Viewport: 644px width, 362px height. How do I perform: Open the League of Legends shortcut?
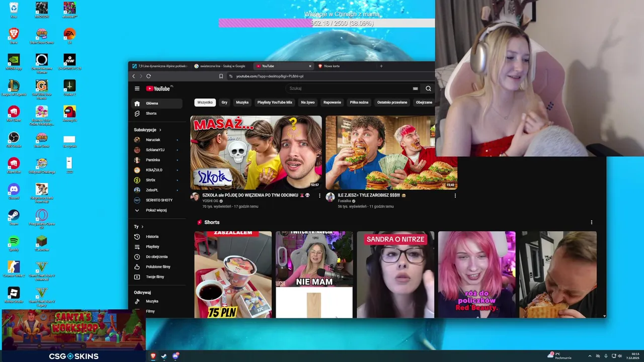point(14,87)
